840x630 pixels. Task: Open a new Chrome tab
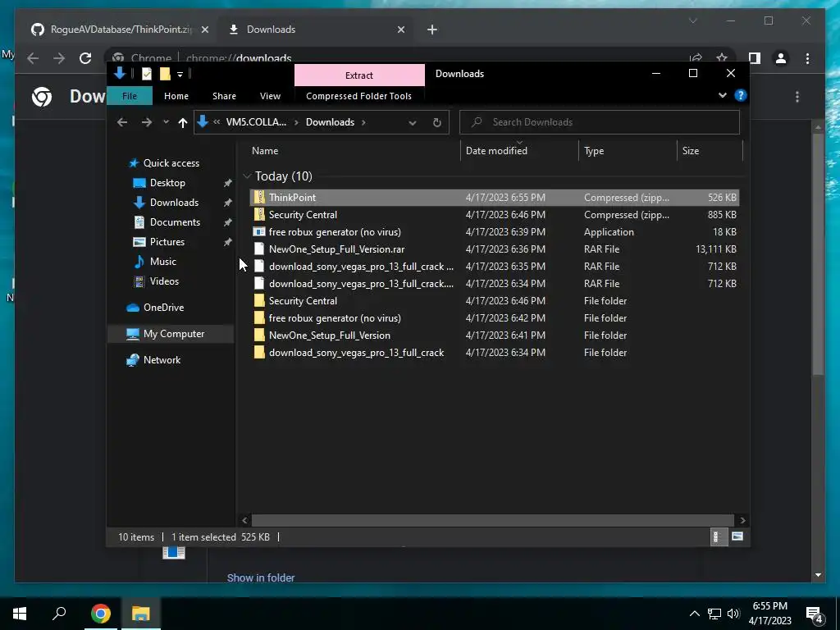point(432,30)
